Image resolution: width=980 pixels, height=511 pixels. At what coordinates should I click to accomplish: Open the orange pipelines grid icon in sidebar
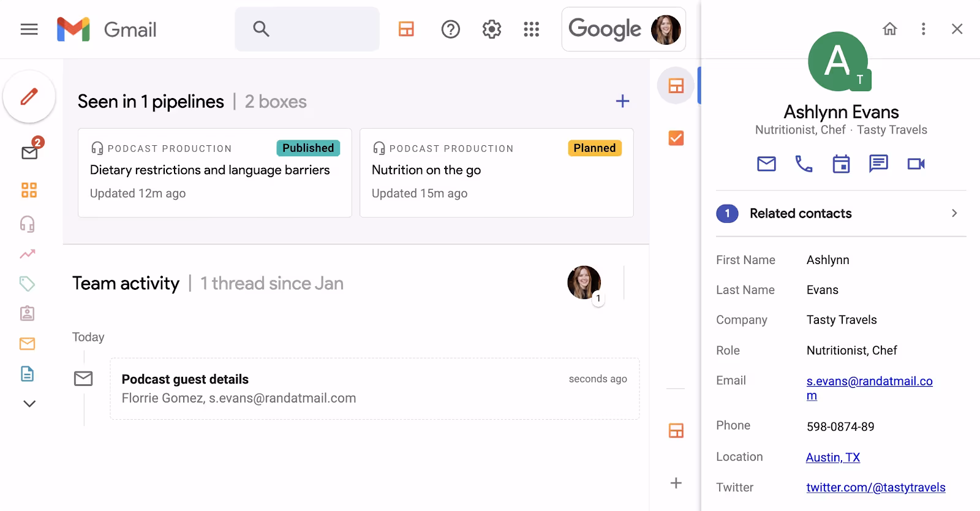[x=29, y=190]
